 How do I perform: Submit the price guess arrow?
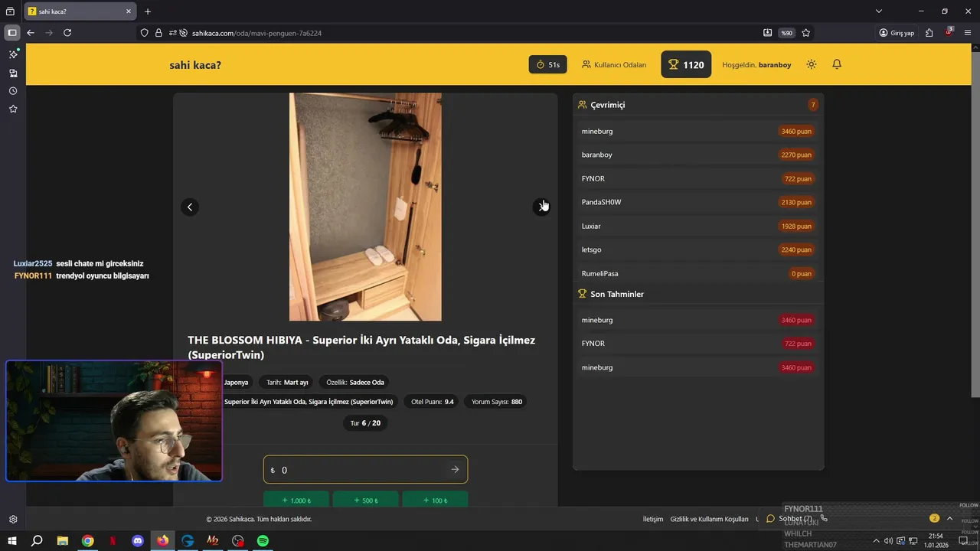coord(455,470)
